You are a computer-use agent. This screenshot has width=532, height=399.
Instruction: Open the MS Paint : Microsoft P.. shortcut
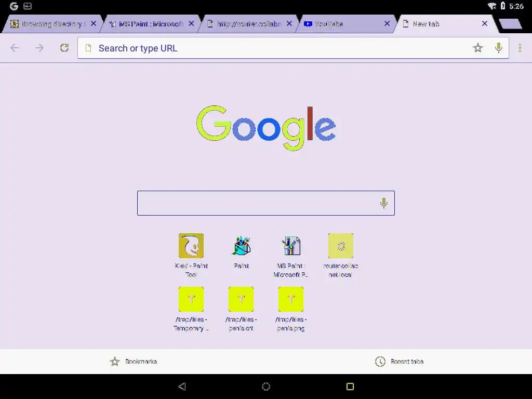(x=291, y=255)
